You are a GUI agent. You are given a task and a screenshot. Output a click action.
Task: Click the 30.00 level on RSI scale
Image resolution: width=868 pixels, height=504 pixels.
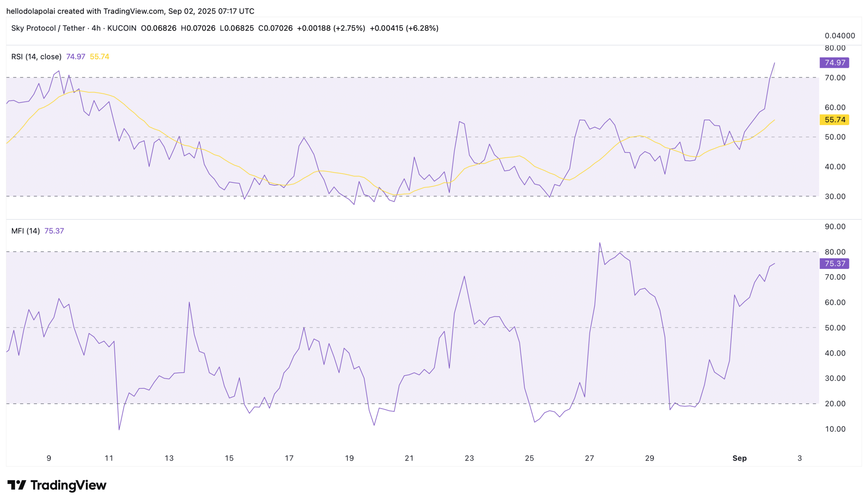(835, 196)
